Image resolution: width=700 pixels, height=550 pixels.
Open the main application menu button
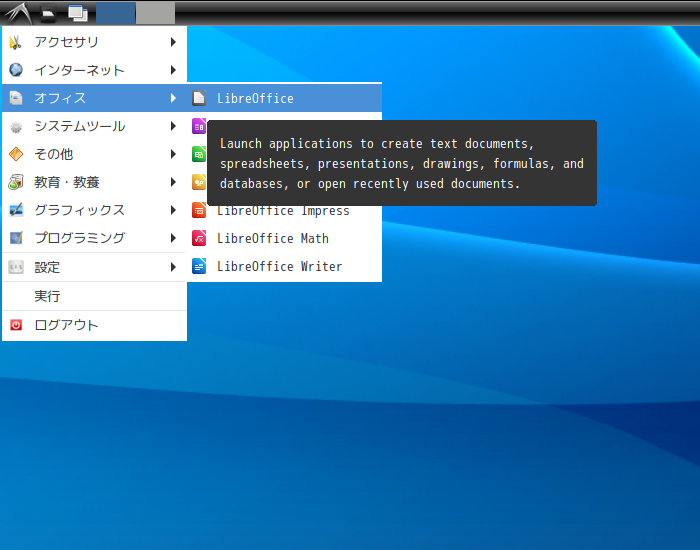pos(17,13)
